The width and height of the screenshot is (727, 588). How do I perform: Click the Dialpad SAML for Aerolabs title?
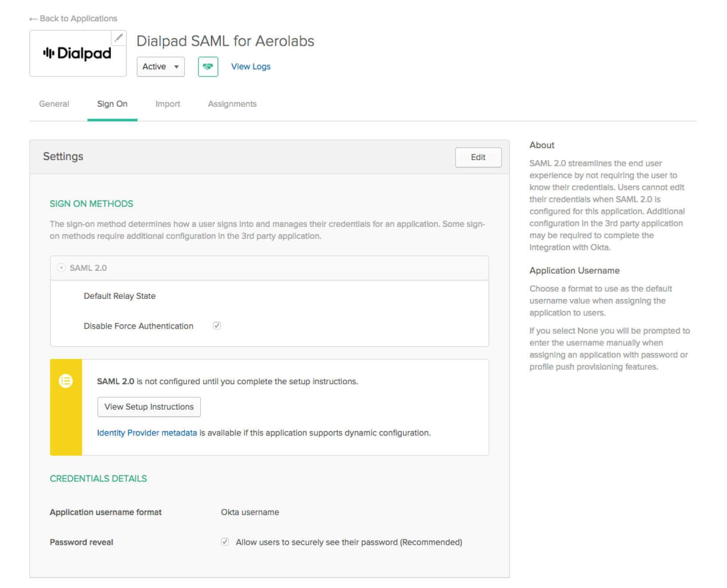(225, 41)
